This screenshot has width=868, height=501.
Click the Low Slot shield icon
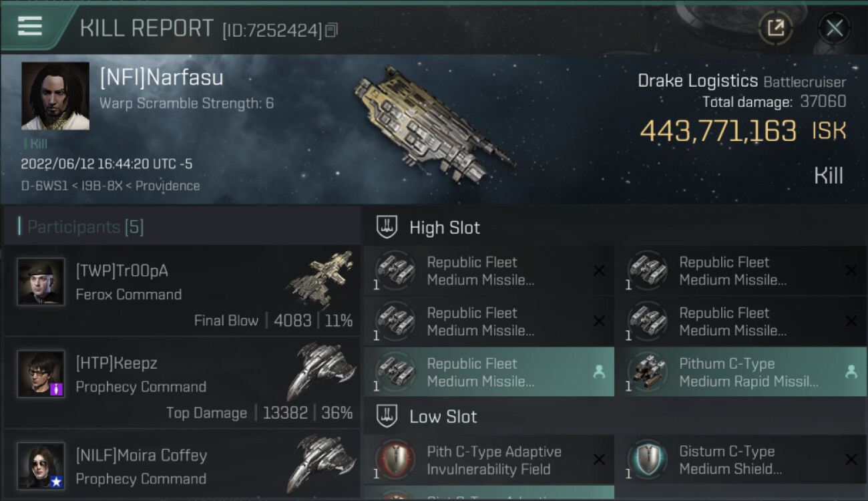387,417
